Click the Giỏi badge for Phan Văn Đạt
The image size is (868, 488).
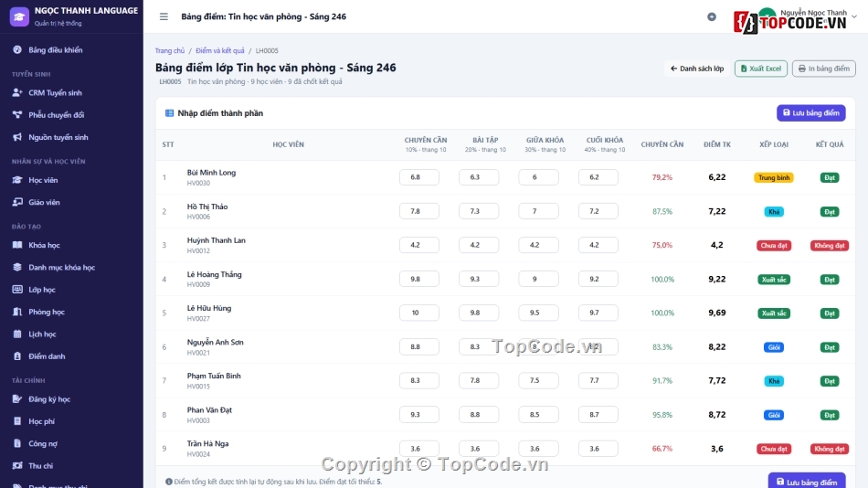tap(774, 415)
